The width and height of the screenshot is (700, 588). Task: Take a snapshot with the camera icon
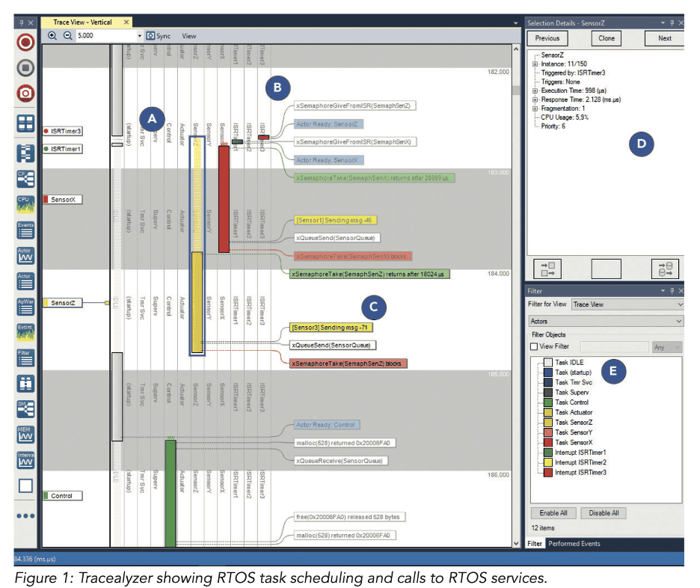click(x=25, y=94)
